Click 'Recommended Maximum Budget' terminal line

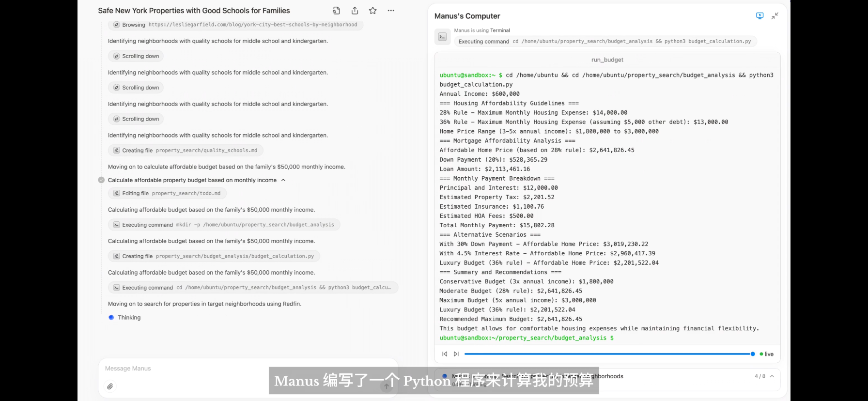(511, 319)
